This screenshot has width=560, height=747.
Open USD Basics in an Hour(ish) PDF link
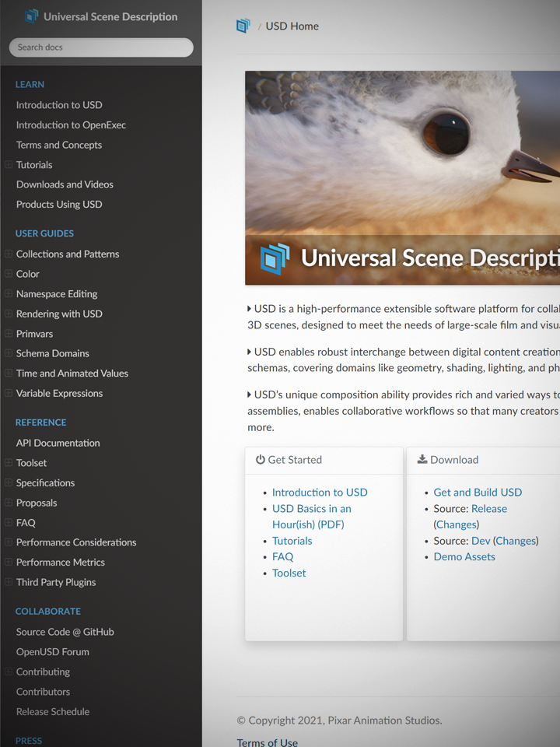(x=312, y=517)
